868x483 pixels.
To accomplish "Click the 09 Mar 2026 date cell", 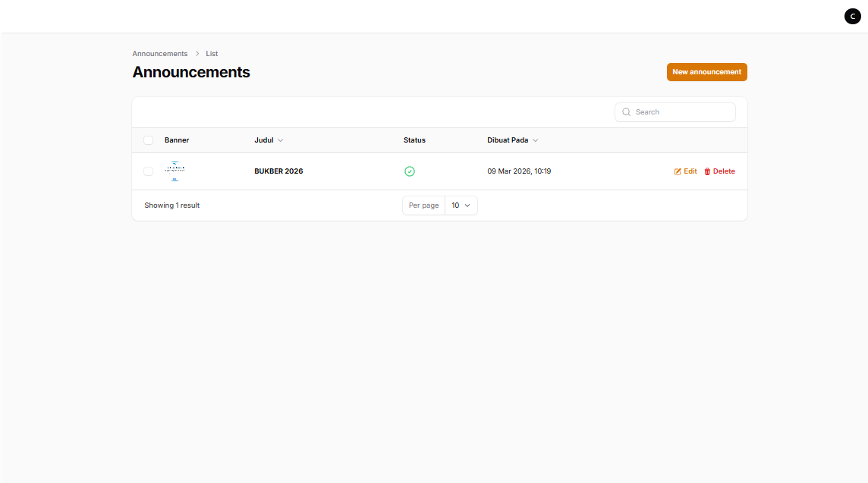I will [x=519, y=171].
